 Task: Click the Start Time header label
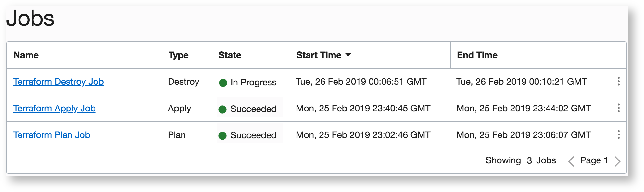[x=319, y=55]
